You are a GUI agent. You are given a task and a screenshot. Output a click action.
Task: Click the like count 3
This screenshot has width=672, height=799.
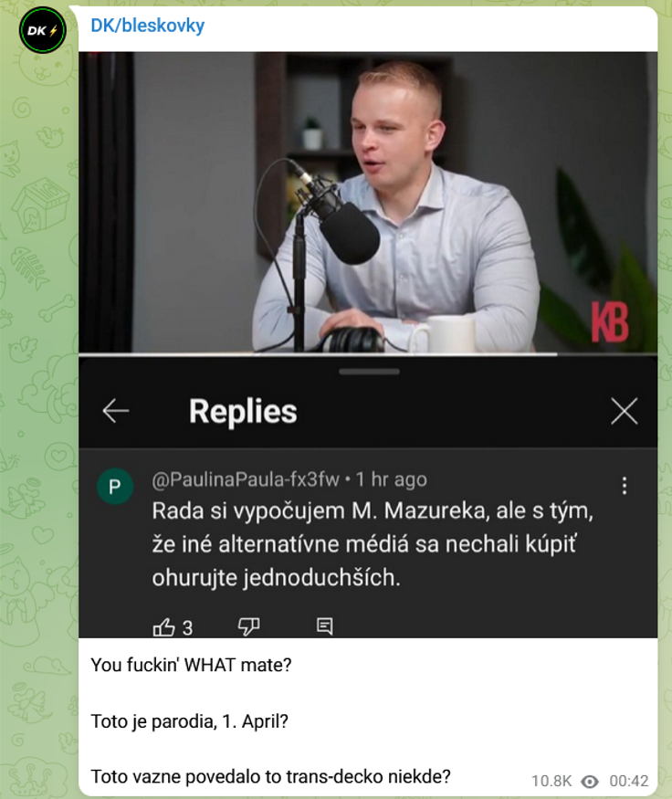coord(187,628)
